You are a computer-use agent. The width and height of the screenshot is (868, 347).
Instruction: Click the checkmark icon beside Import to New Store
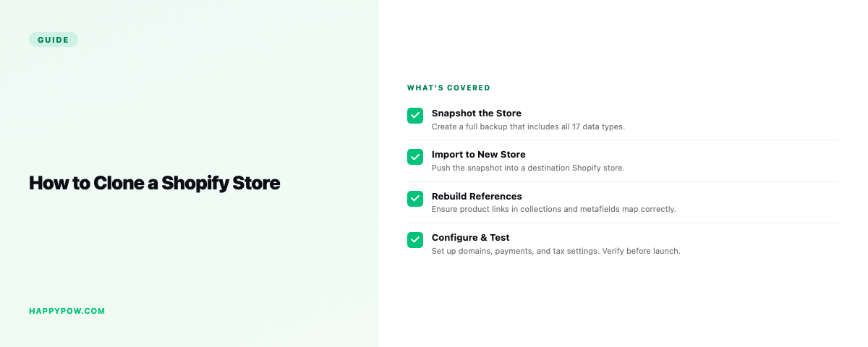pyautogui.click(x=415, y=157)
